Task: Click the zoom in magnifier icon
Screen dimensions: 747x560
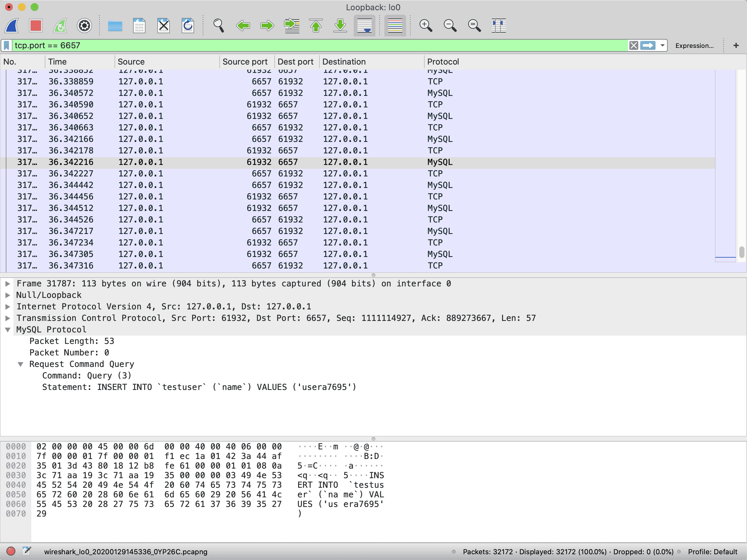Action: (425, 25)
